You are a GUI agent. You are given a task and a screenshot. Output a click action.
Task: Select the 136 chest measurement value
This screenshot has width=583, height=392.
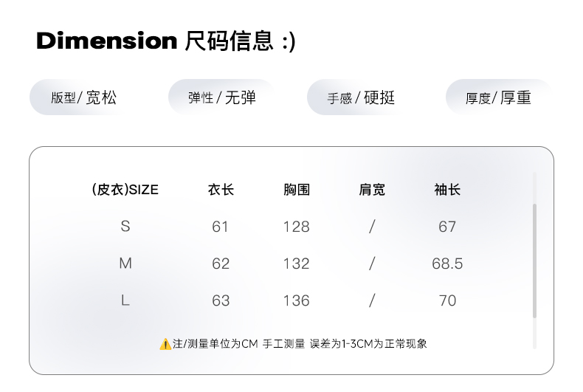coord(297,300)
